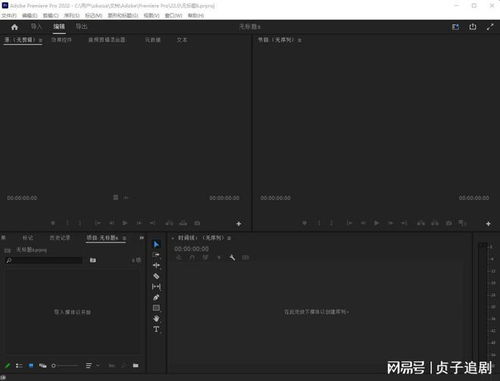Go to the Home screen icon
Viewport: 500px width, 381px height.
pyautogui.click(x=14, y=27)
